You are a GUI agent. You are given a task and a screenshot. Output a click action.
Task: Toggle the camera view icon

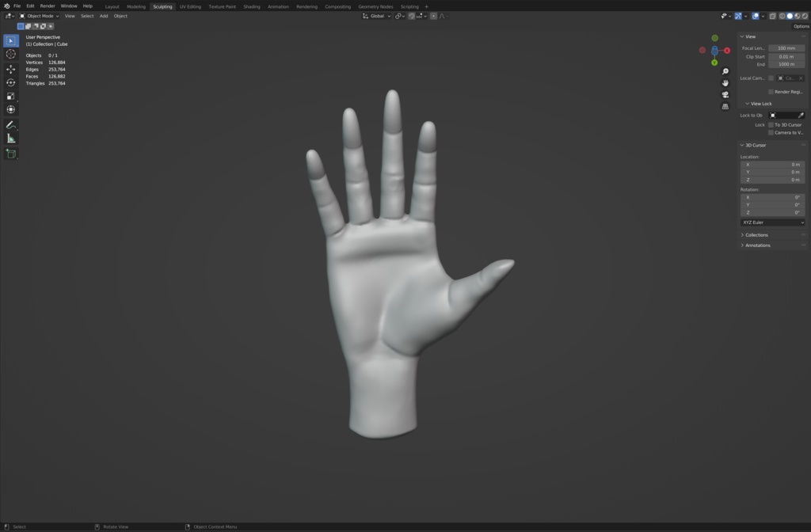[725, 95]
